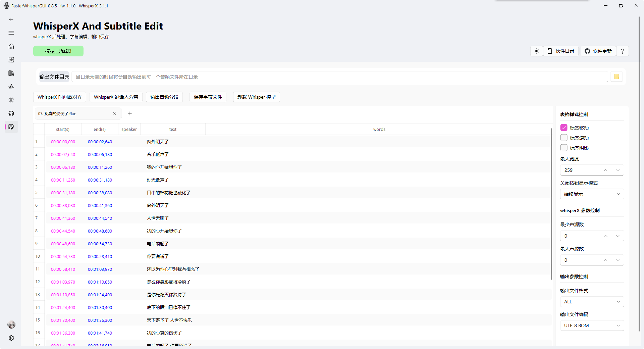Open the hamburger menu in sidebar
This screenshot has width=644, height=349.
click(11, 33)
